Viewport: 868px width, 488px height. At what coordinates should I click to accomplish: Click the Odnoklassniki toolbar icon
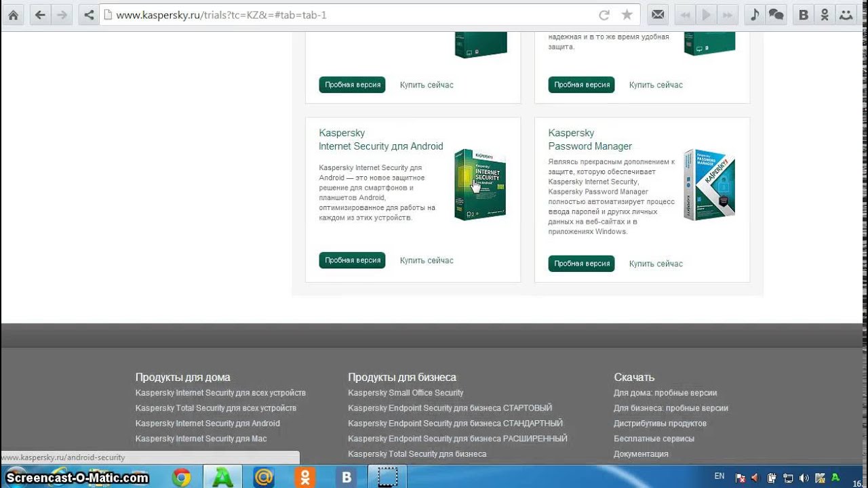[825, 15]
